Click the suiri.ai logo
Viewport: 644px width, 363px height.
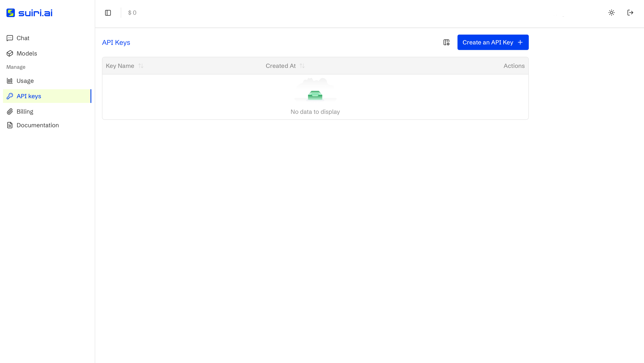tap(29, 13)
